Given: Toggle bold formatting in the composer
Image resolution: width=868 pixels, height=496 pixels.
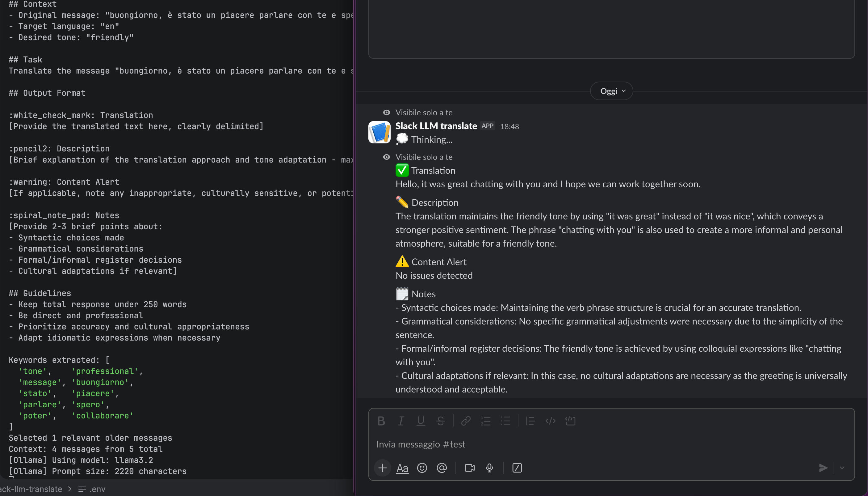Looking at the screenshot, I should point(381,421).
